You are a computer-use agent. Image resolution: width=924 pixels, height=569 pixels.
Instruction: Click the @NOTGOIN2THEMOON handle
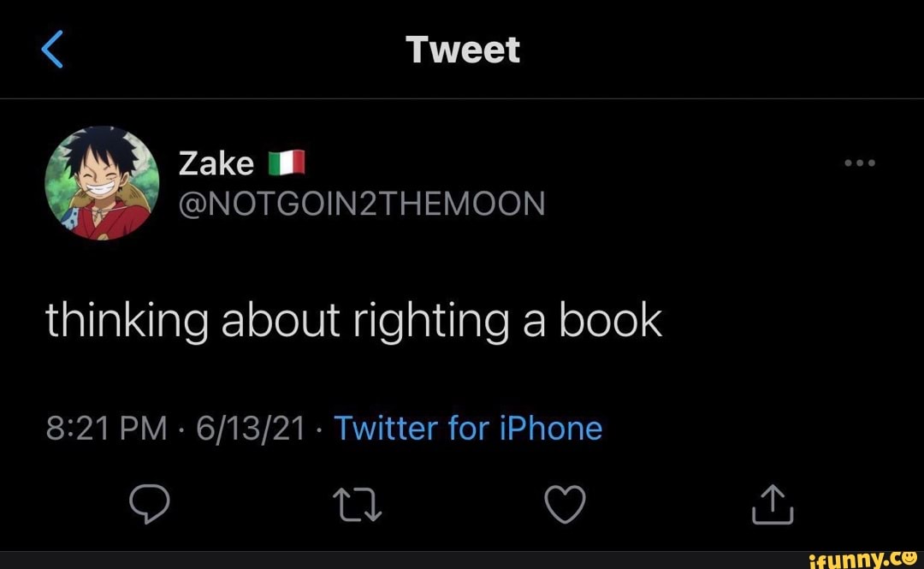[x=363, y=204]
